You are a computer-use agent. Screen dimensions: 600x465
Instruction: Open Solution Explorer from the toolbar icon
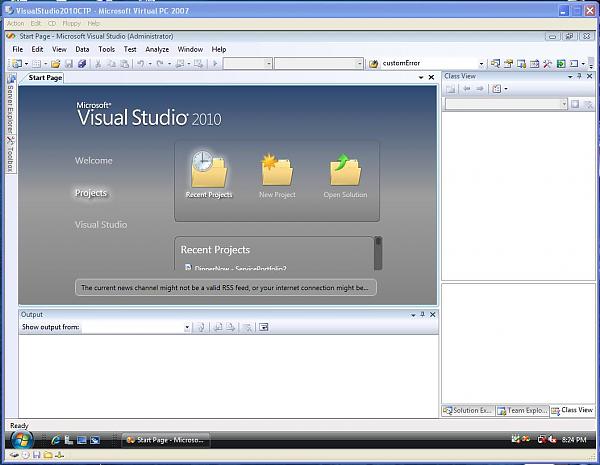(x=496, y=64)
